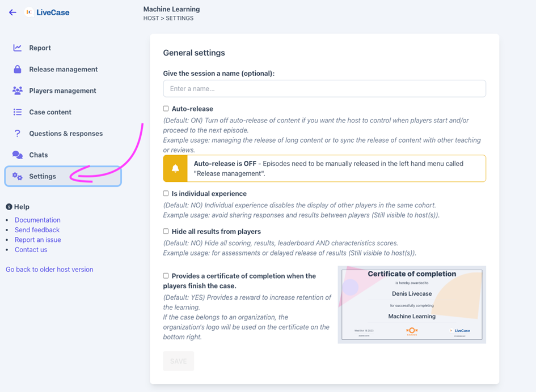Screen dimensions: 536x392
Task: Click the Questions & responses question-mark icon
Action: (x=18, y=134)
